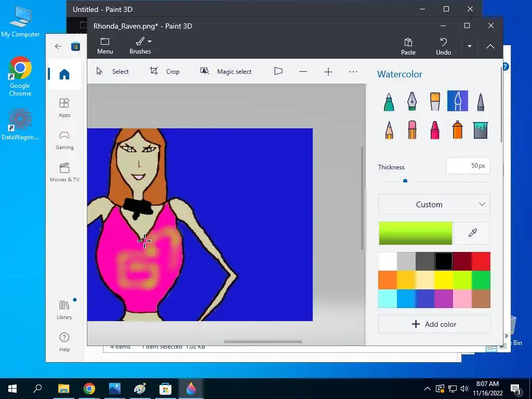
Task: Open Gaming in Microsoft Store sidebar
Action: [64, 140]
